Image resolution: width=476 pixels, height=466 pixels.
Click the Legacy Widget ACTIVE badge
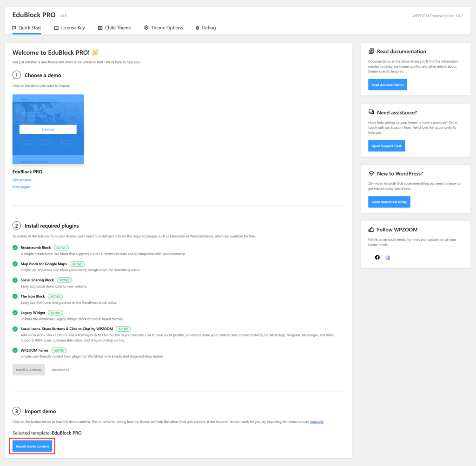56,313
